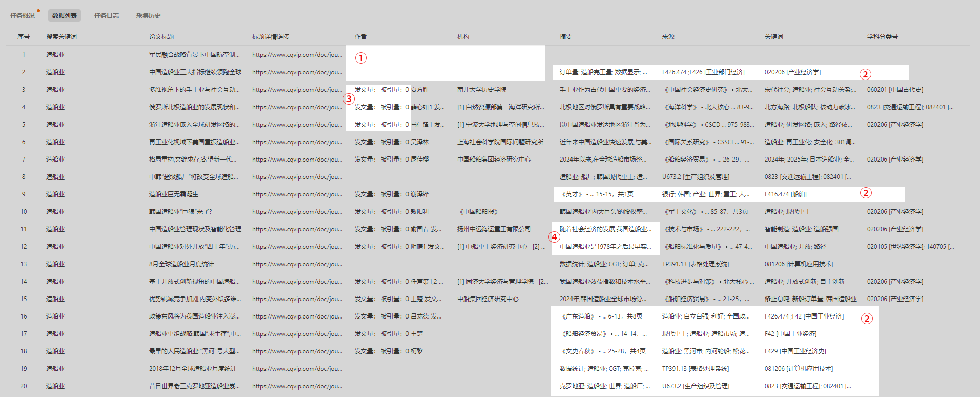
Task: Open the cqvip link in row 20
Action: [x=297, y=386]
